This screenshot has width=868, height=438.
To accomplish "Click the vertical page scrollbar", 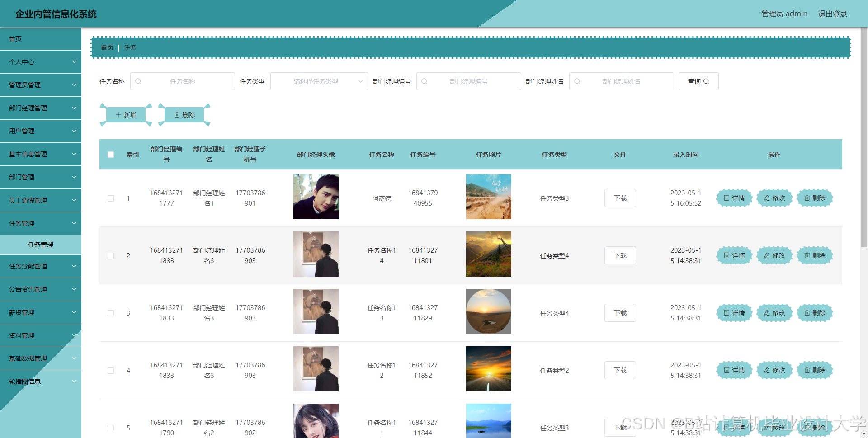I will coord(864,137).
